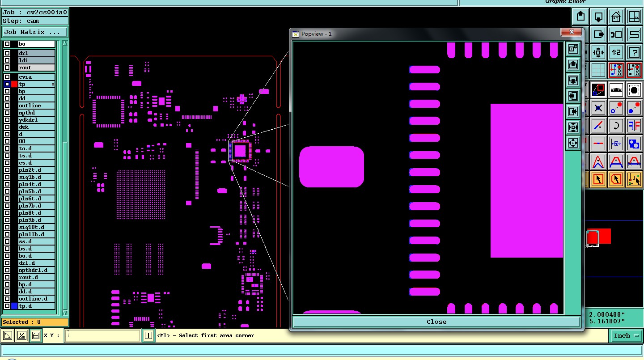Select the polygon select arrow tool
Viewport: 644px width, 360px height.
[x=616, y=179]
